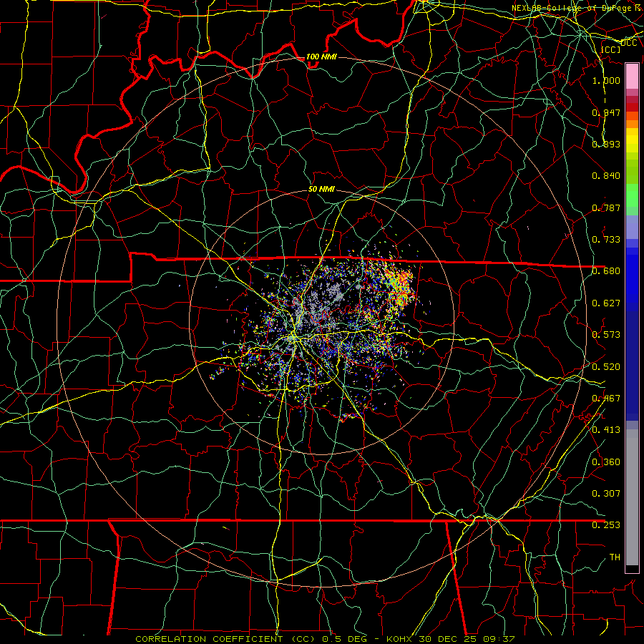
Task: Select the 0.520 legend value
Action: [606, 367]
